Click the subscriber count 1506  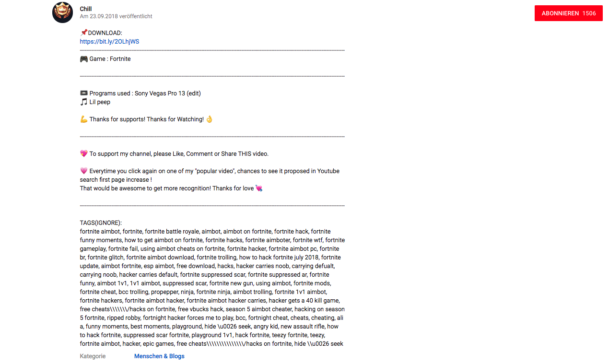[589, 13]
